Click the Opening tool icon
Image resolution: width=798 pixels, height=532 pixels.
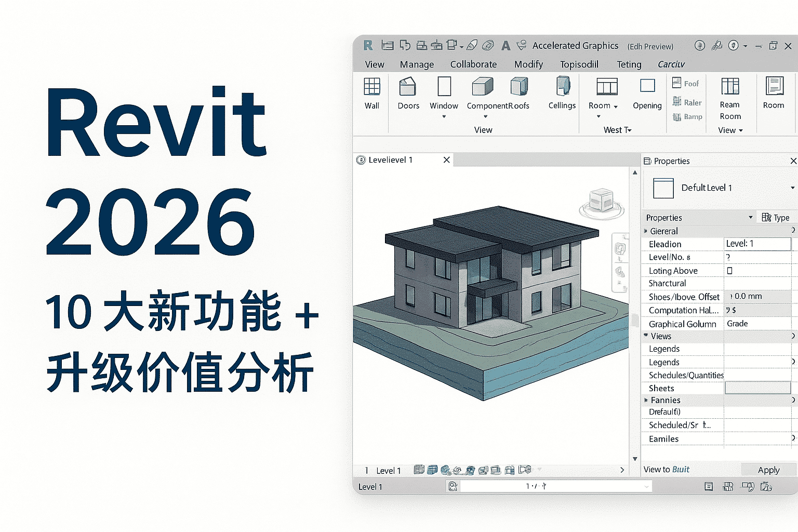click(647, 86)
